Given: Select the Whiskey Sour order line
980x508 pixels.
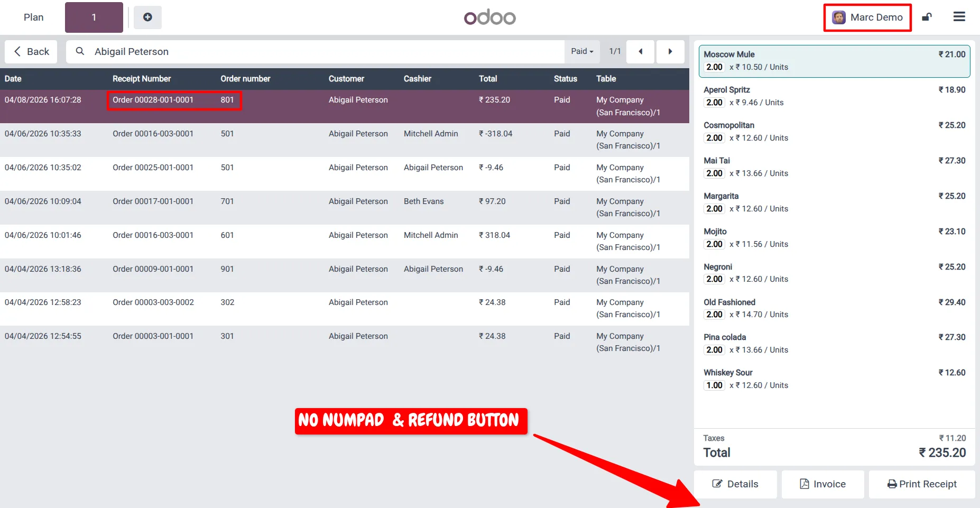Looking at the screenshot, I should tap(834, 379).
